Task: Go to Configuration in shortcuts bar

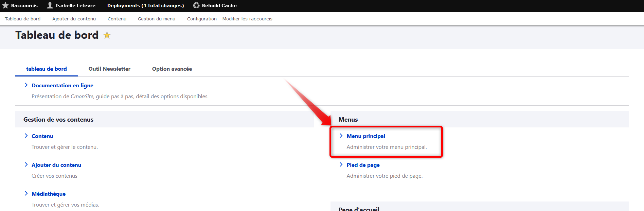Action: 202,19
